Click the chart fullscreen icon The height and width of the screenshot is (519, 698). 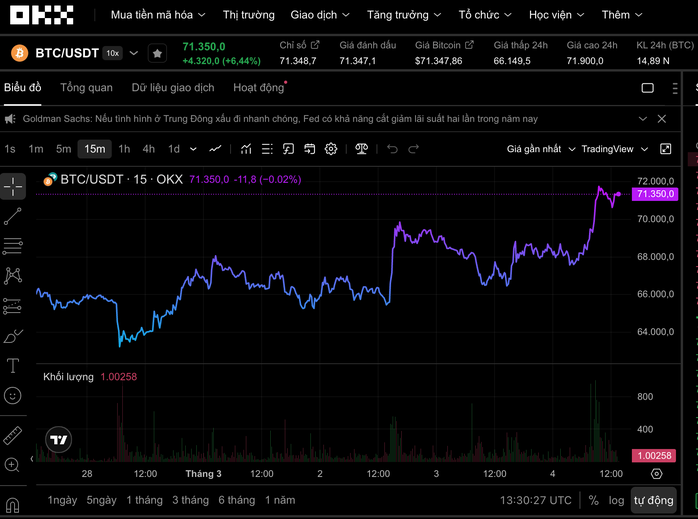pyautogui.click(x=666, y=149)
